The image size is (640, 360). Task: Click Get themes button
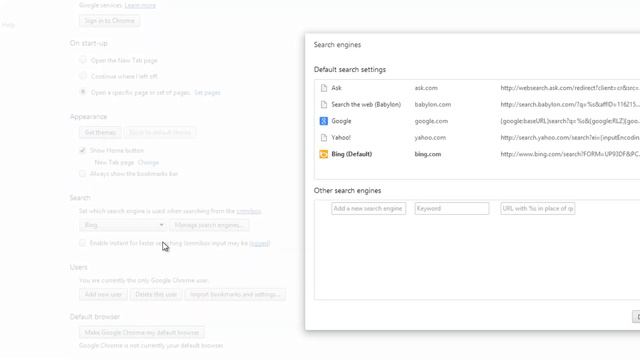pos(100,133)
